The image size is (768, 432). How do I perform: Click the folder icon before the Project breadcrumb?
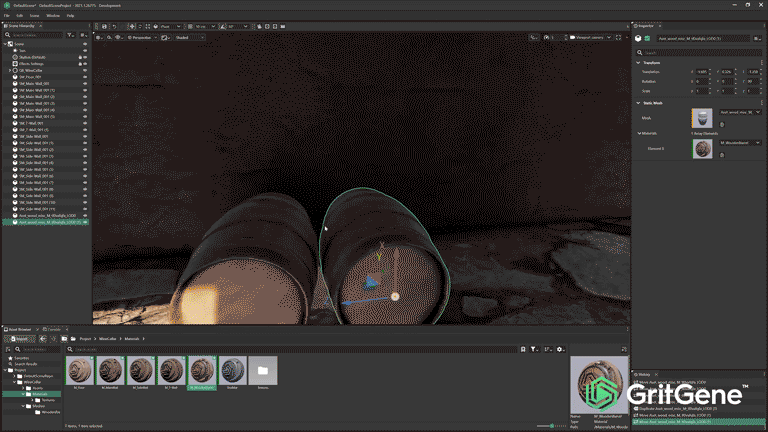[x=73, y=338]
